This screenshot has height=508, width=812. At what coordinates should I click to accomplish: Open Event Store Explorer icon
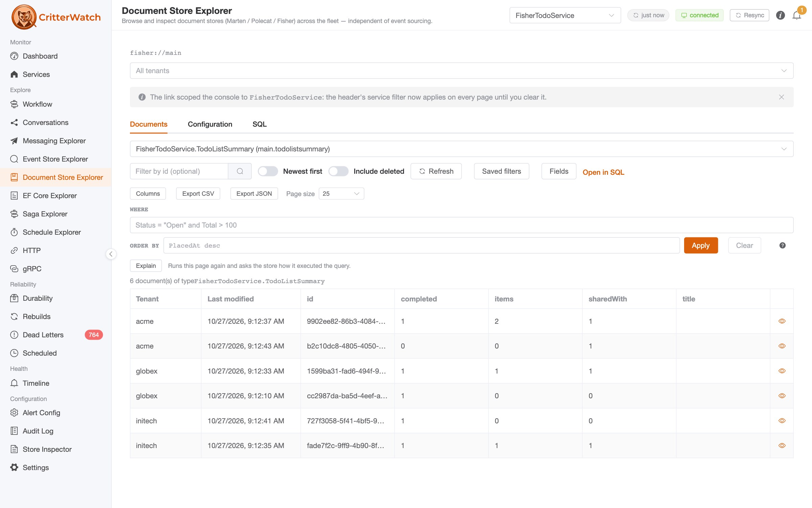(x=14, y=159)
